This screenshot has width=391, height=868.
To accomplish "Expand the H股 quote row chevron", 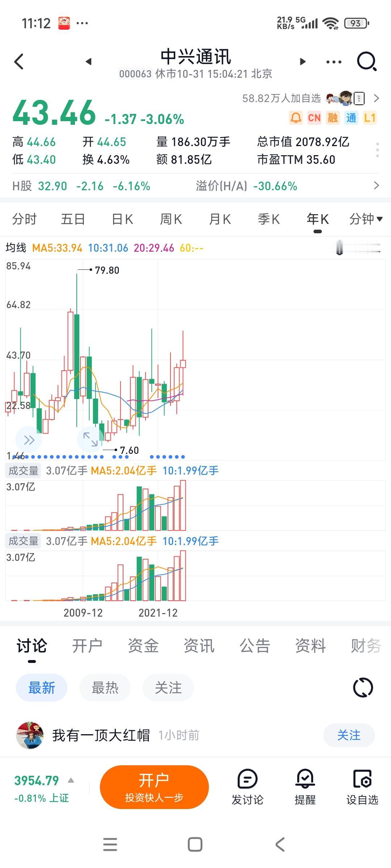I will [377, 186].
